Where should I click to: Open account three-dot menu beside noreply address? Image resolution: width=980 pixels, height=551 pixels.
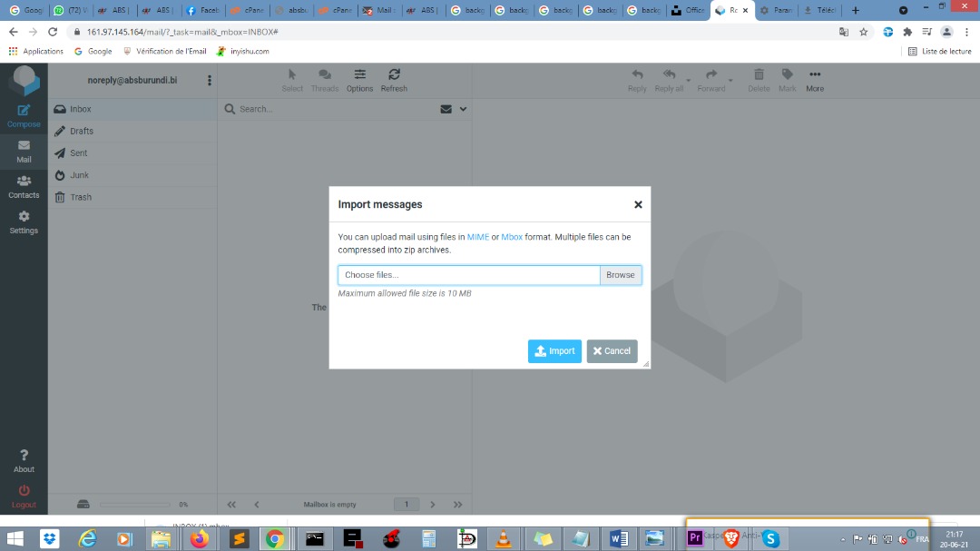click(x=210, y=81)
